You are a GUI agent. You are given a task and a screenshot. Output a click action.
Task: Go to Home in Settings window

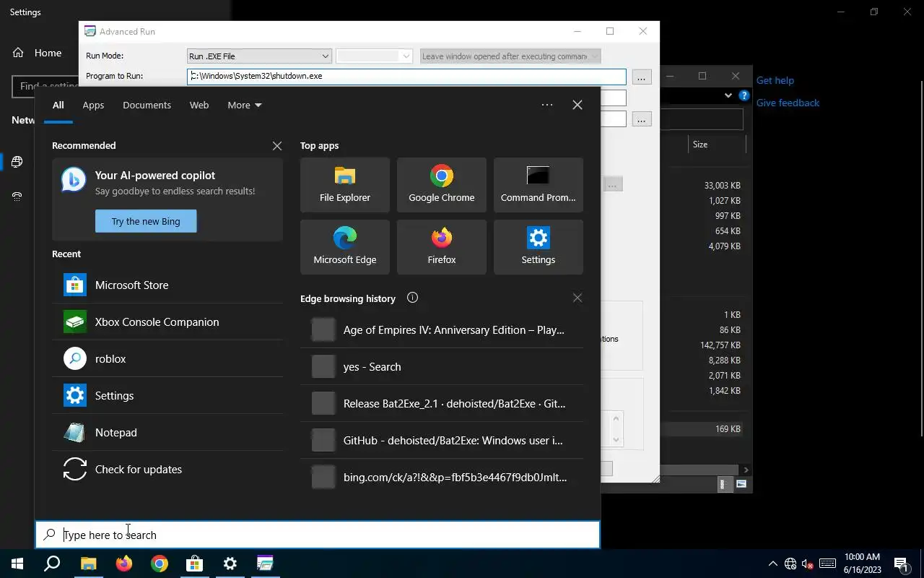click(x=38, y=53)
